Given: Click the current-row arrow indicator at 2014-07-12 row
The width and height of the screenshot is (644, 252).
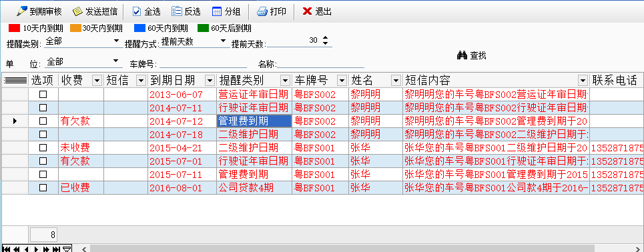Looking at the screenshot, I should pos(15,121).
